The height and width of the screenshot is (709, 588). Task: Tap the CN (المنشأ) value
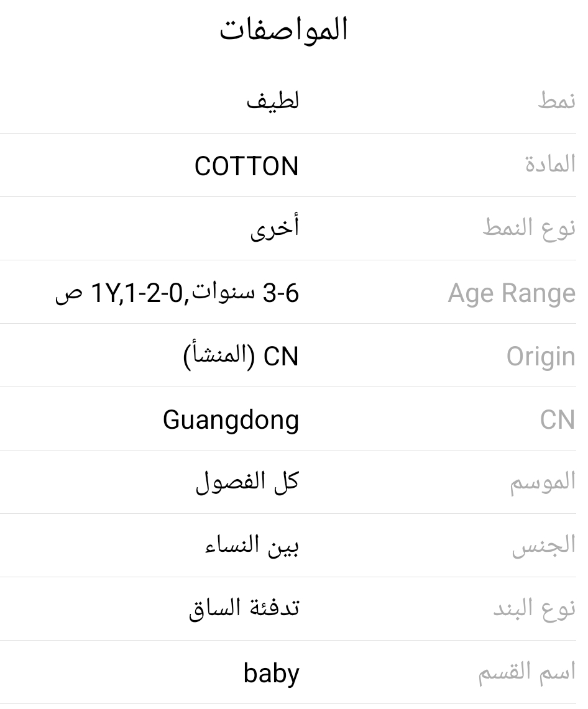click(x=241, y=356)
